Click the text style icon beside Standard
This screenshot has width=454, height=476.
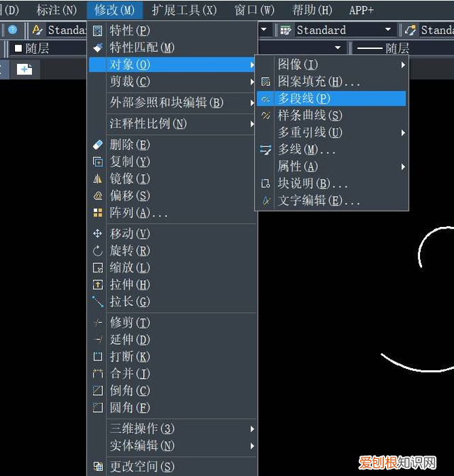click(38, 30)
